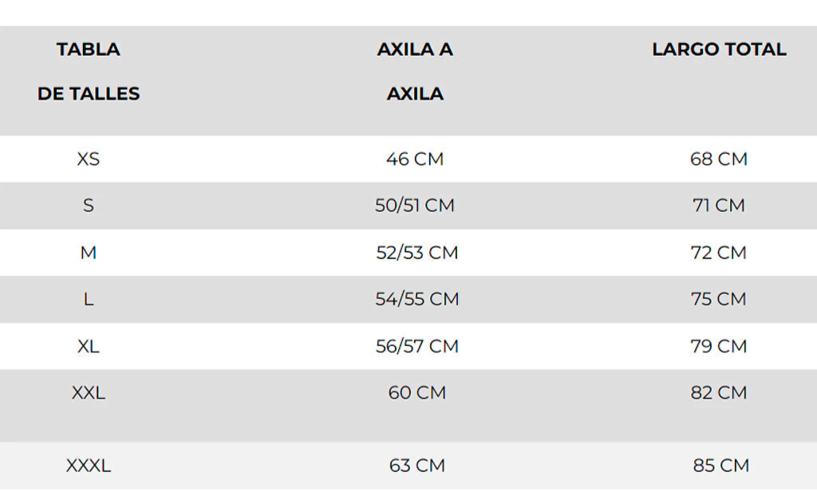Click the XXL size label
Viewport: 817px width, 504px height.
[89, 392]
